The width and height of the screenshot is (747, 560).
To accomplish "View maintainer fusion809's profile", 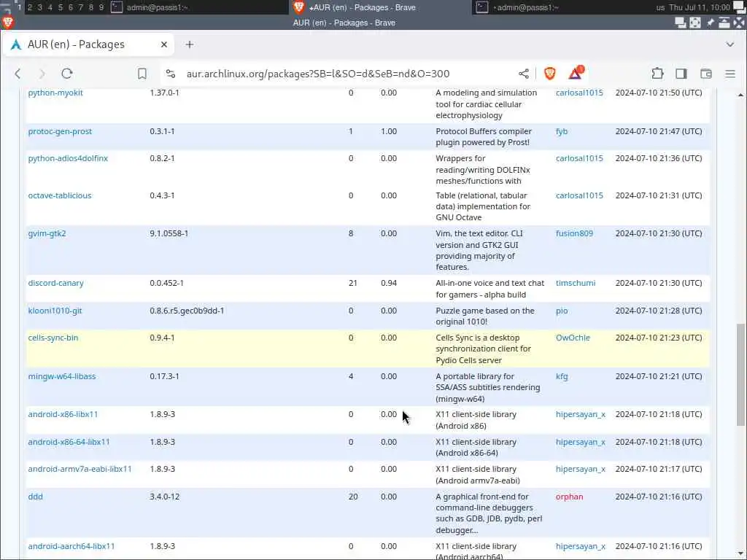I will (574, 234).
